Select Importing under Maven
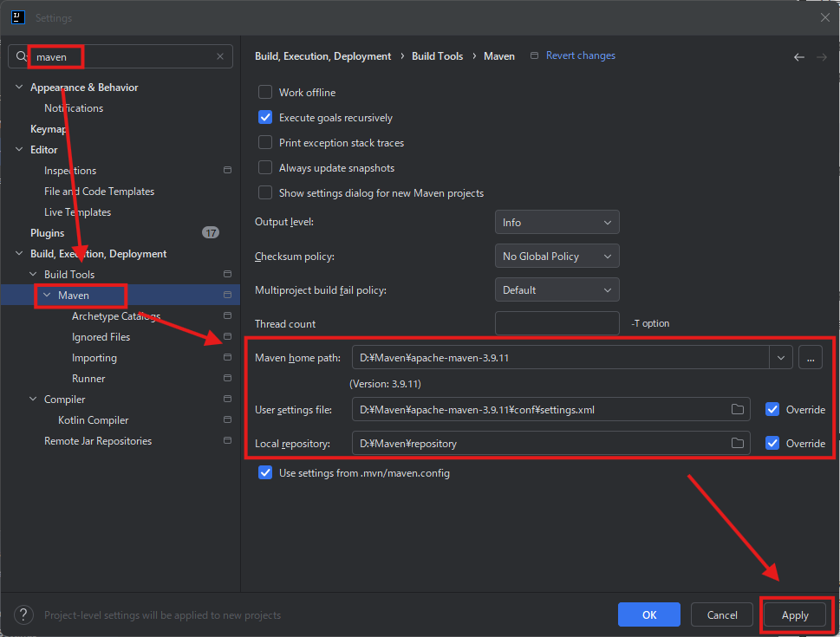This screenshot has width=840, height=637. (94, 358)
